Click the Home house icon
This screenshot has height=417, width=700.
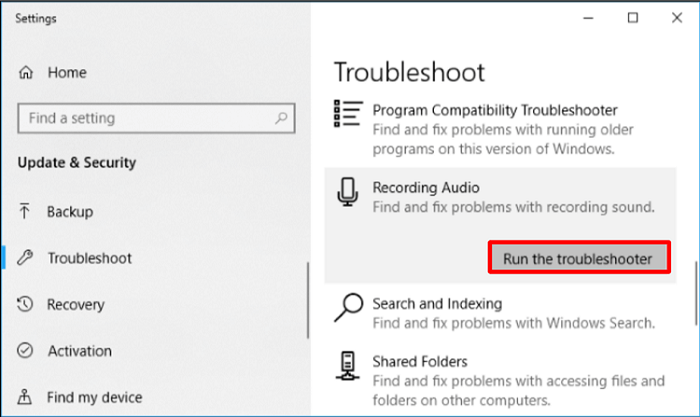tap(26, 73)
